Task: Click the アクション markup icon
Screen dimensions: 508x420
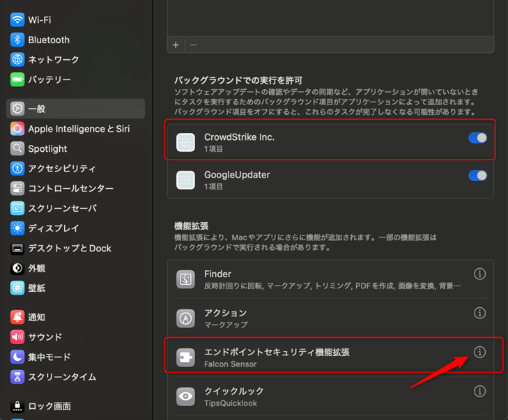Action: pyautogui.click(x=185, y=318)
